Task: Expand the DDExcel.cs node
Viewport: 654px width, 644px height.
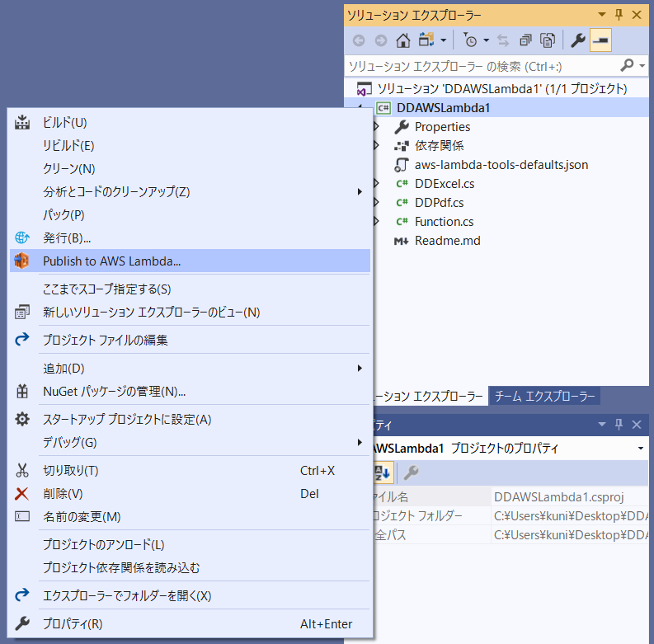Action: tap(376, 183)
